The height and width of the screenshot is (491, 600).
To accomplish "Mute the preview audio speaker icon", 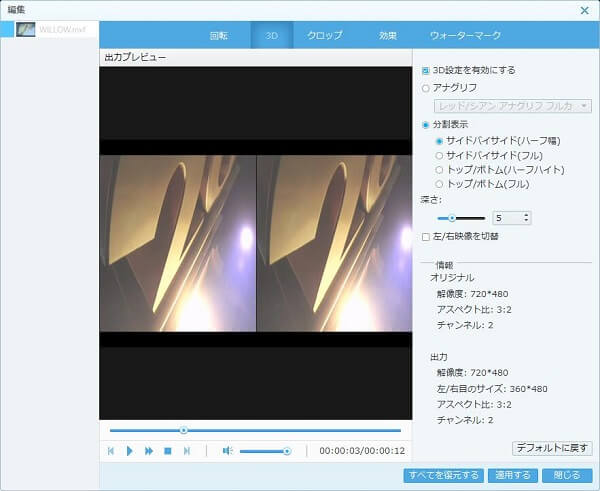I will pos(227,451).
